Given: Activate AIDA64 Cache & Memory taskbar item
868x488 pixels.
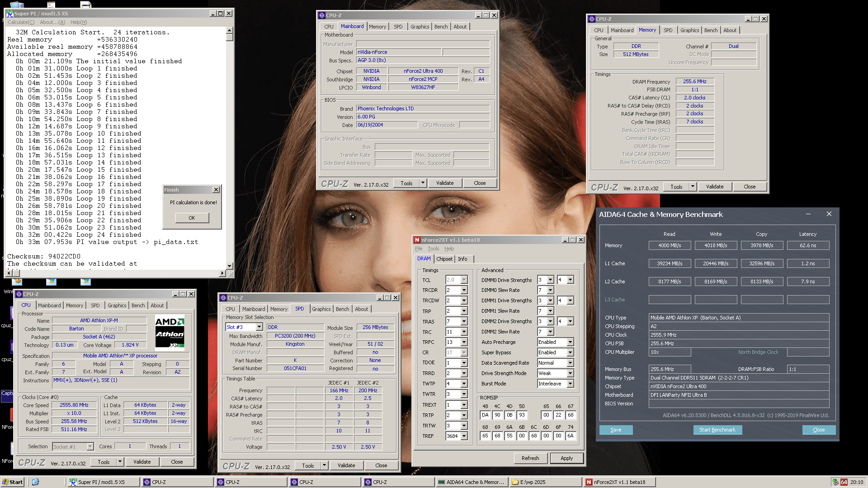Looking at the screenshot, I should click(x=471, y=482).
